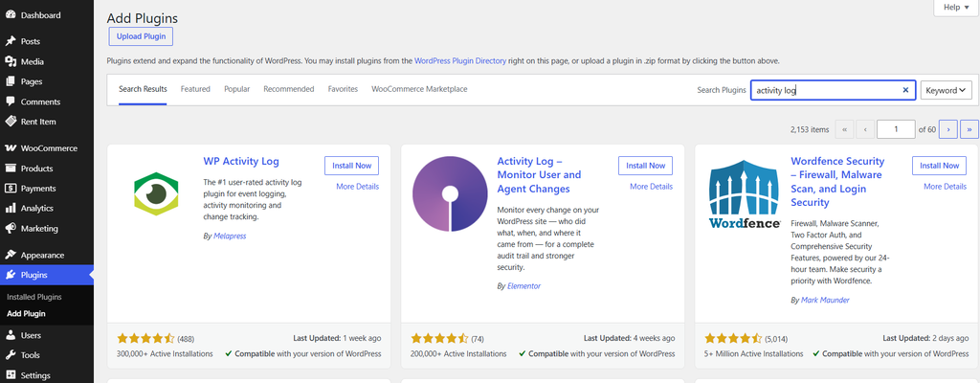This screenshot has height=383, width=980.
Task: Go to the next results page
Action: (948, 129)
